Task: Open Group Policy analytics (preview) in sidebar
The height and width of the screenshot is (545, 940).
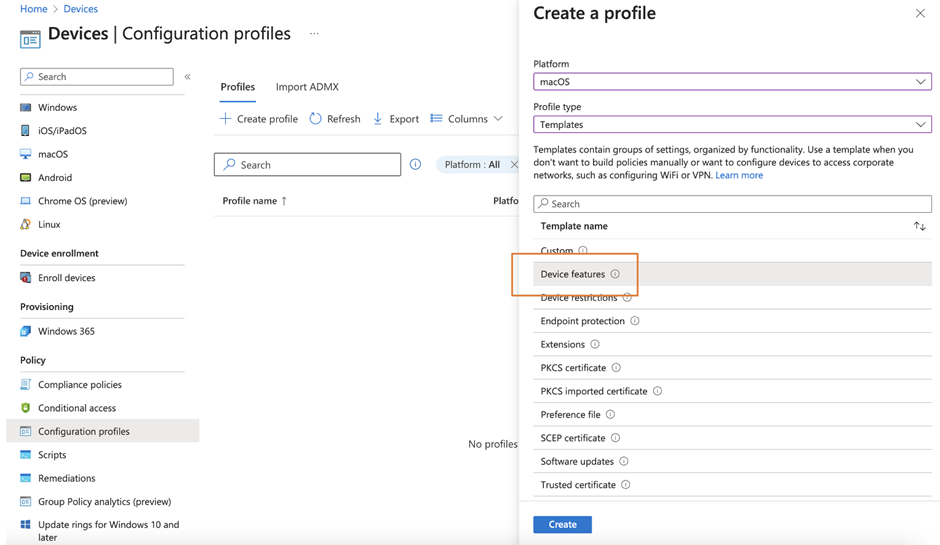Action: coord(104,501)
